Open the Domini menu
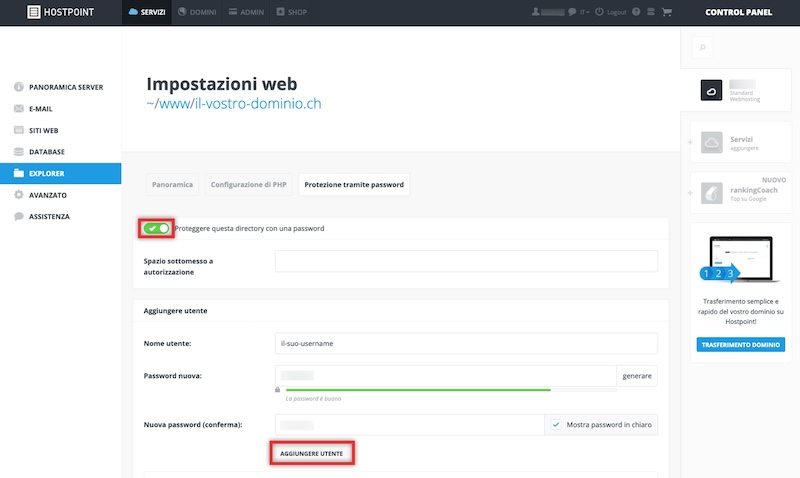The image size is (800, 478). coord(197,12)
